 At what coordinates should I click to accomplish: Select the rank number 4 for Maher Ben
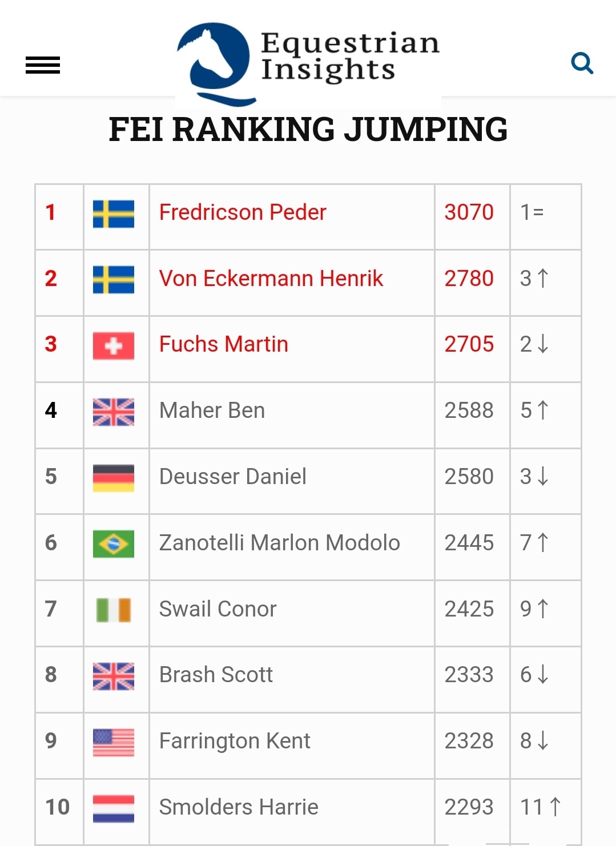(51, 409)
